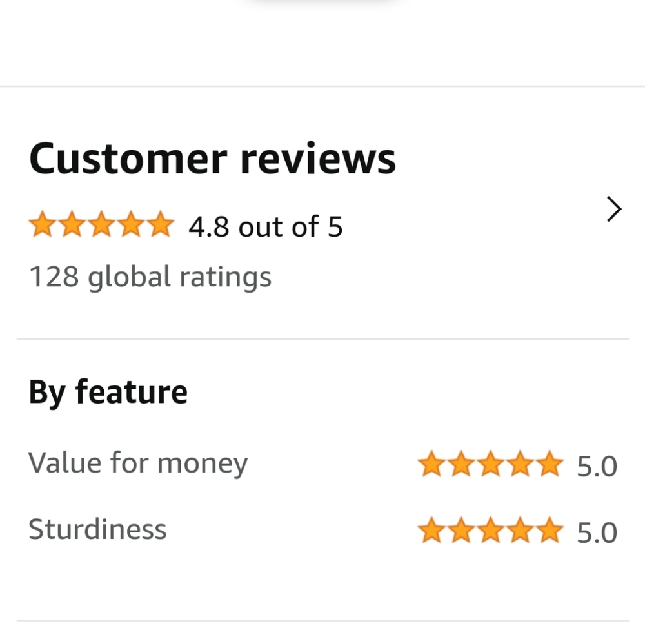Tap the Customer reviews heading

pos(212,159)
